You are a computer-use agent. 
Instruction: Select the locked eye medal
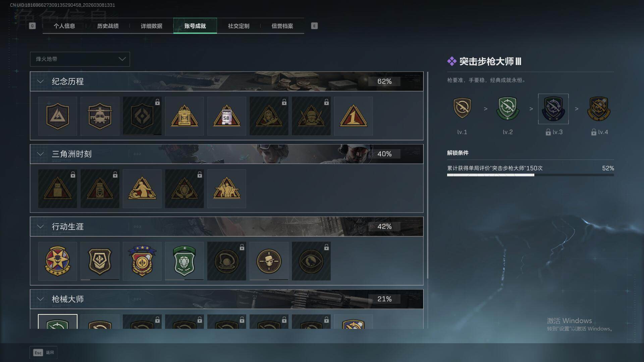(311, 261)
